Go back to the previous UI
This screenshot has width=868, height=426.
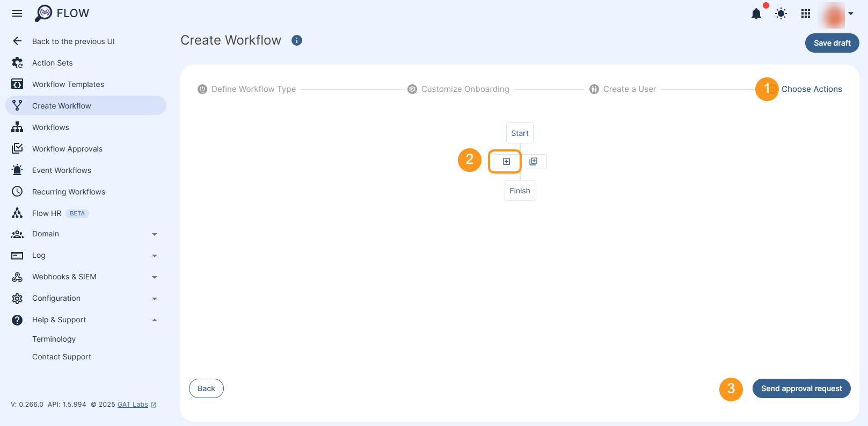(74, 41)
